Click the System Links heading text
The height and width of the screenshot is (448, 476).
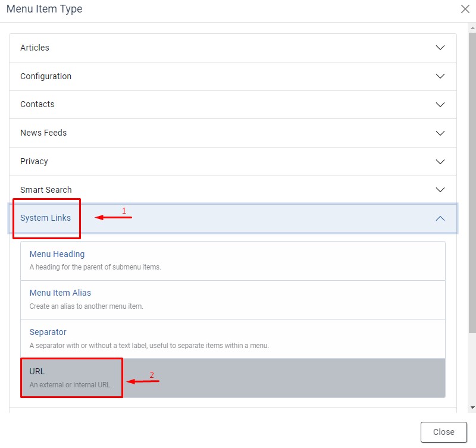(x=45, y=218)
